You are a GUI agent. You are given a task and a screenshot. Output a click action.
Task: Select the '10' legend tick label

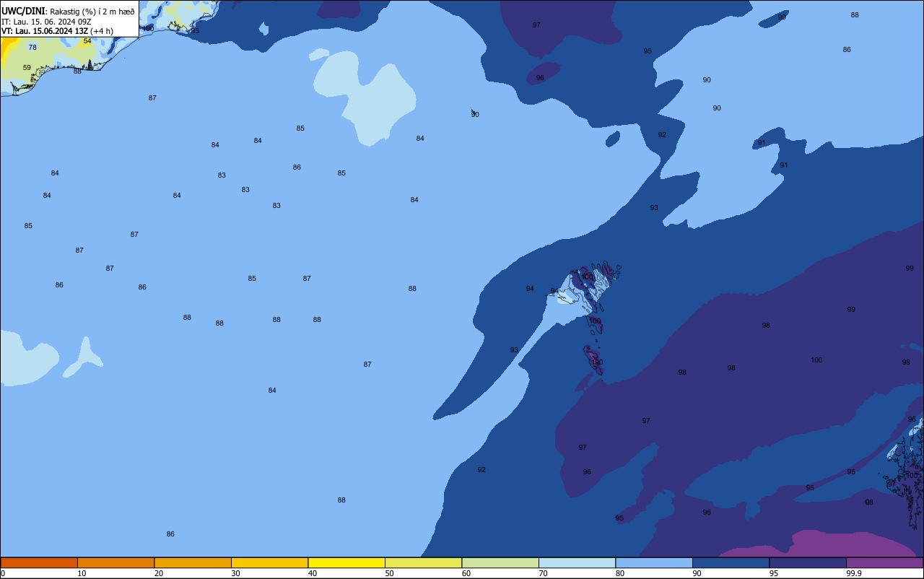point(82,573)
